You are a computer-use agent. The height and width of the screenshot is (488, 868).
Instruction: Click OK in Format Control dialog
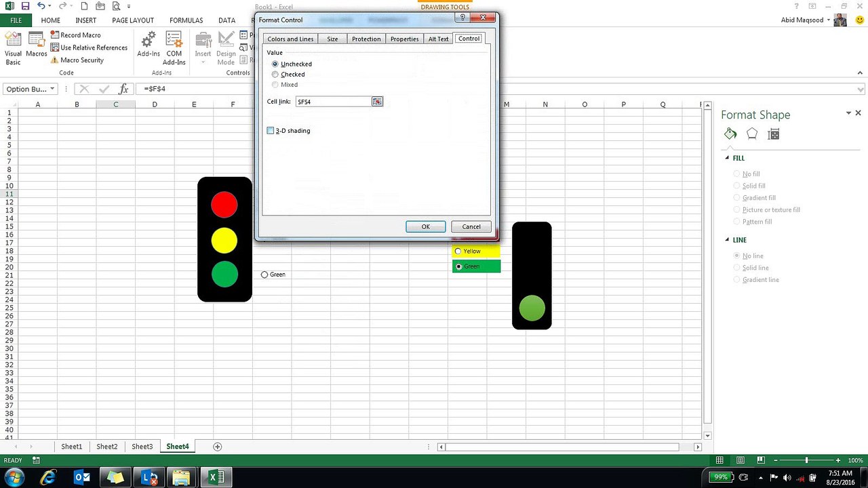[426, 226]
